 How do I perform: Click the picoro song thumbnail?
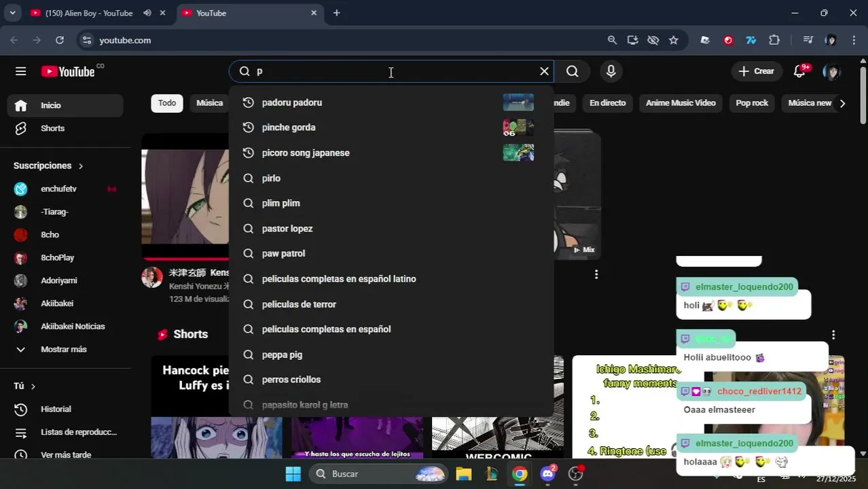click(x=518, y=153)
